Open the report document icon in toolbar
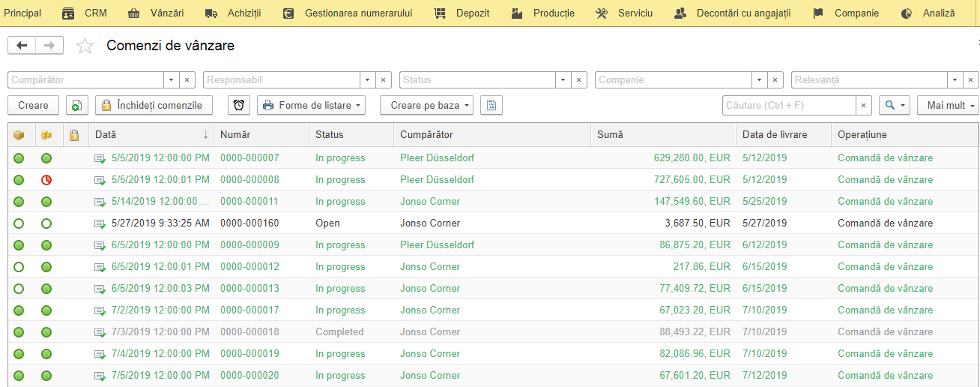Image resolution: width=980 pixels, height=387 pixels. [x=491, y=106]
